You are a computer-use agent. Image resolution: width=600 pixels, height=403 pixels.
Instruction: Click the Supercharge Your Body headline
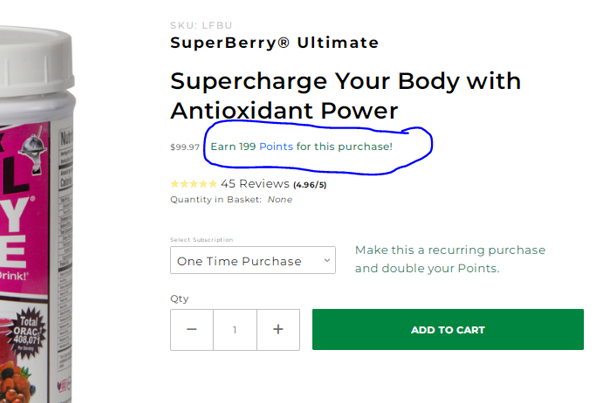coord(346,96)
